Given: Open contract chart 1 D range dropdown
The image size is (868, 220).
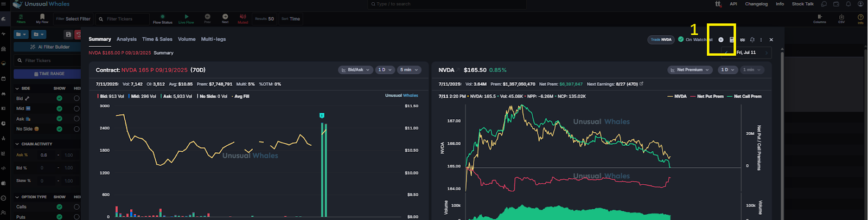Looking at the screenshot, I should coord(385,70).
